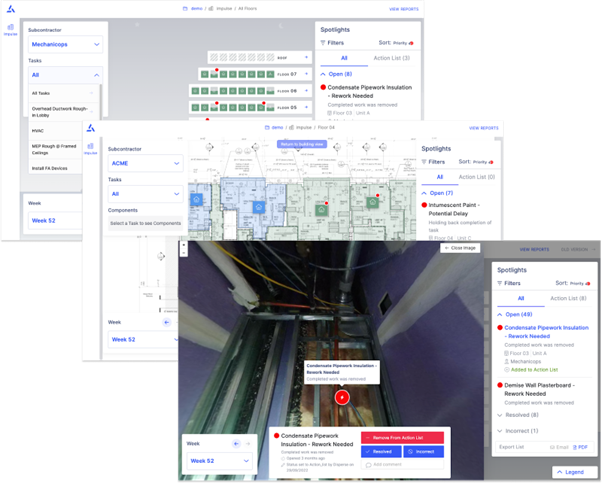Click the Filters funnel icon in the Floor 04 window

click(x=424, y=162)
